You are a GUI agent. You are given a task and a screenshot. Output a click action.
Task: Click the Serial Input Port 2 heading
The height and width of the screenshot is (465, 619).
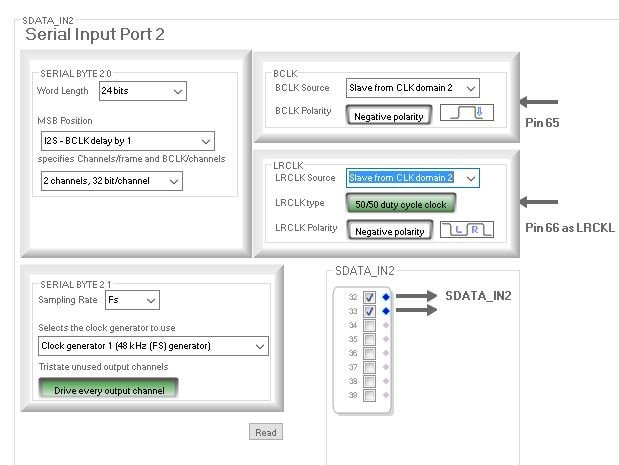(95, 34)
